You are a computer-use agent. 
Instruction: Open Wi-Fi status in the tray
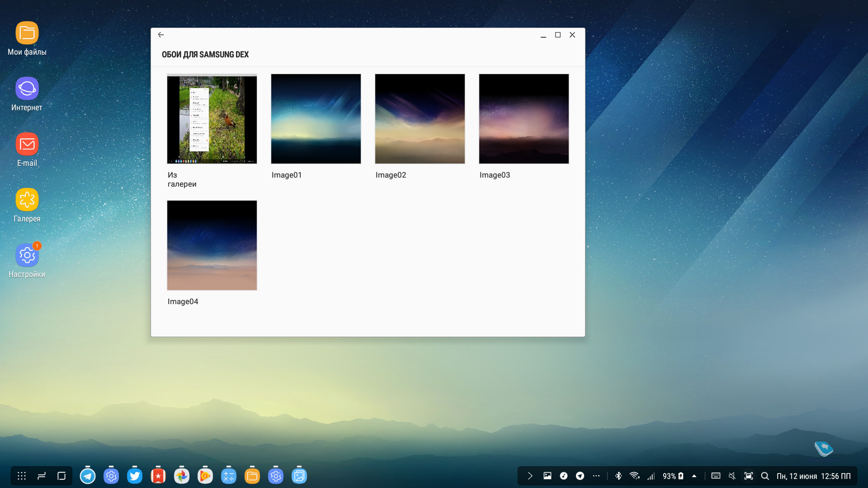(635, 476)
